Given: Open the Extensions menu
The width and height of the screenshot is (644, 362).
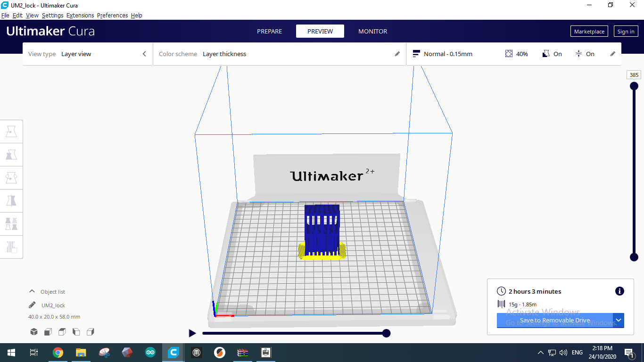Looking at the screenshot, I should click(80, 16).
